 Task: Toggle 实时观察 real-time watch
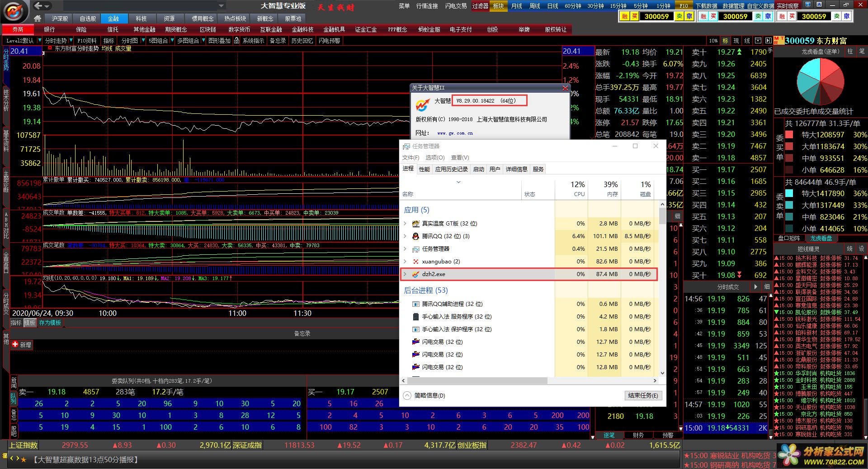[x=788, y=6]
